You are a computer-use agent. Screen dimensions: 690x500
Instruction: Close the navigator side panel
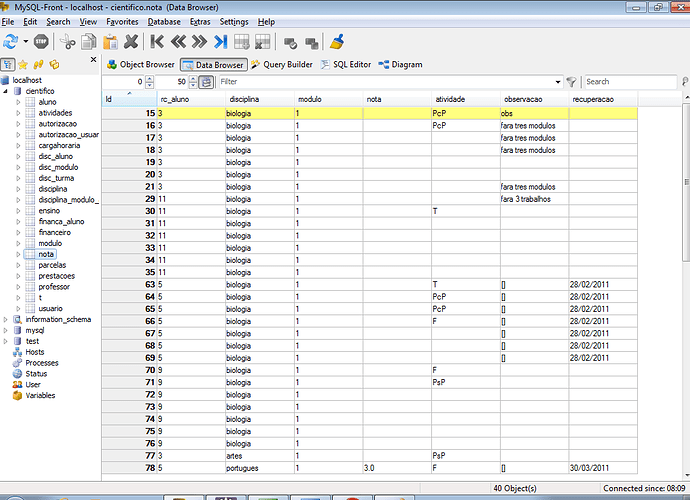[93, 59]
